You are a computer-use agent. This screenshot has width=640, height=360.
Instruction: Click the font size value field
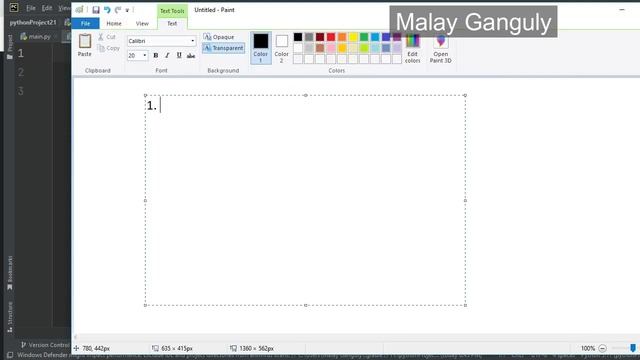point(134,56)
